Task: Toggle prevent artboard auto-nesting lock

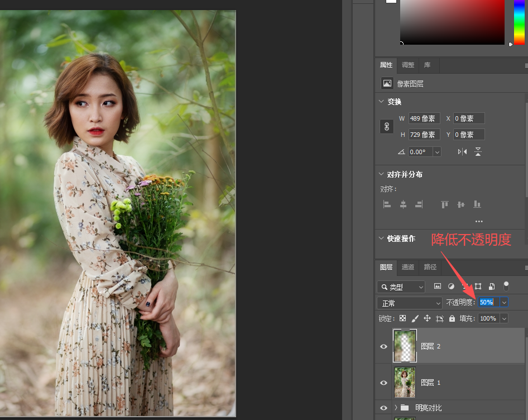Action: 440,318
